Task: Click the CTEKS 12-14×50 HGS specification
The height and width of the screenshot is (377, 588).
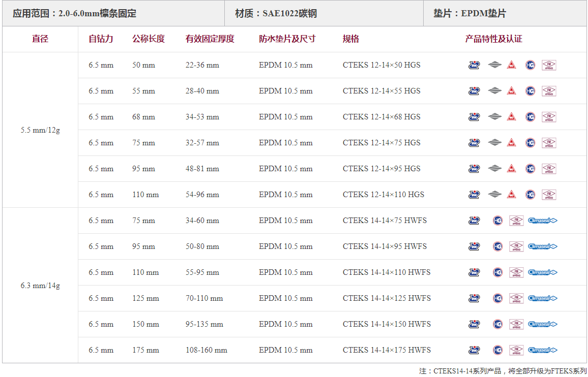Action: tap(381, 65)
